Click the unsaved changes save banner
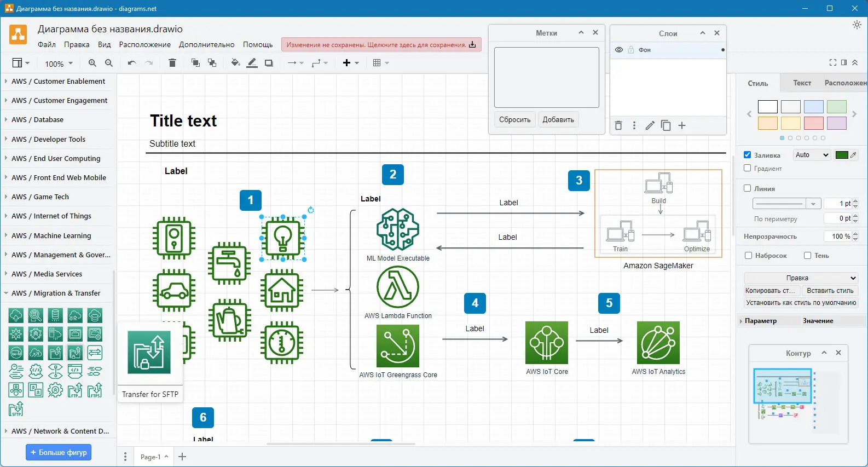Viewport: 868px width, 467px height. [x=381, y=45]
